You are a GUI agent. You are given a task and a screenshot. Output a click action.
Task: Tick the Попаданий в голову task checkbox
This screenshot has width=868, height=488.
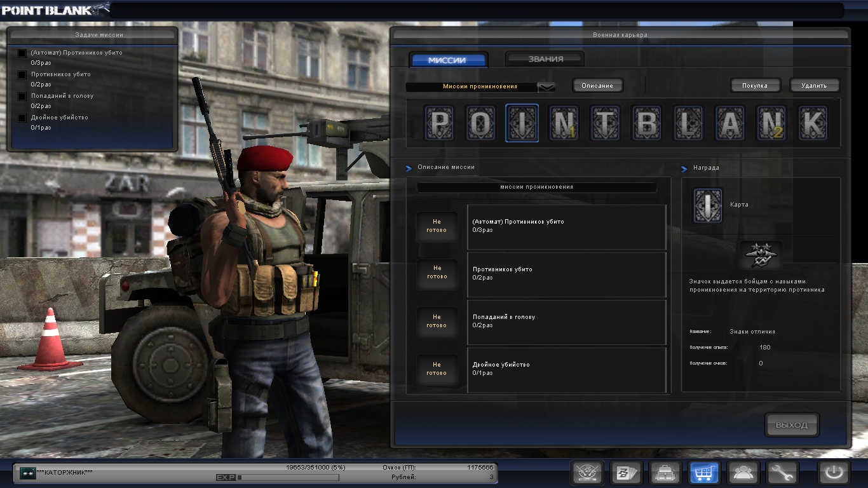[x=22, y=97]
